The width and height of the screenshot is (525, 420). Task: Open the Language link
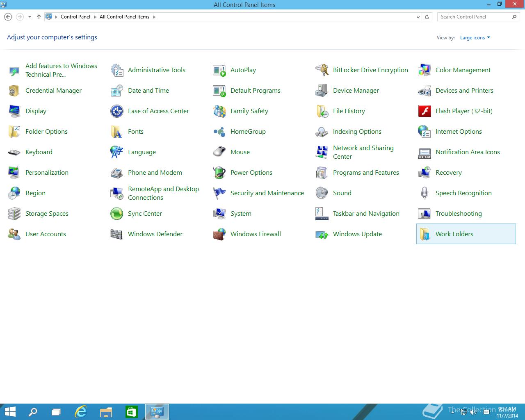tap(142, 152)
